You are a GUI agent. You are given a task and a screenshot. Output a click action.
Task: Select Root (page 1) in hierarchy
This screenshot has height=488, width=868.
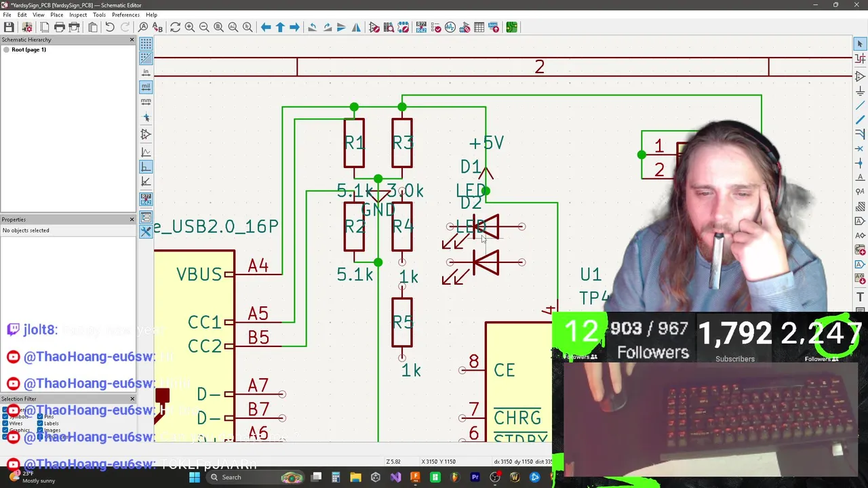tap(28, 49)
